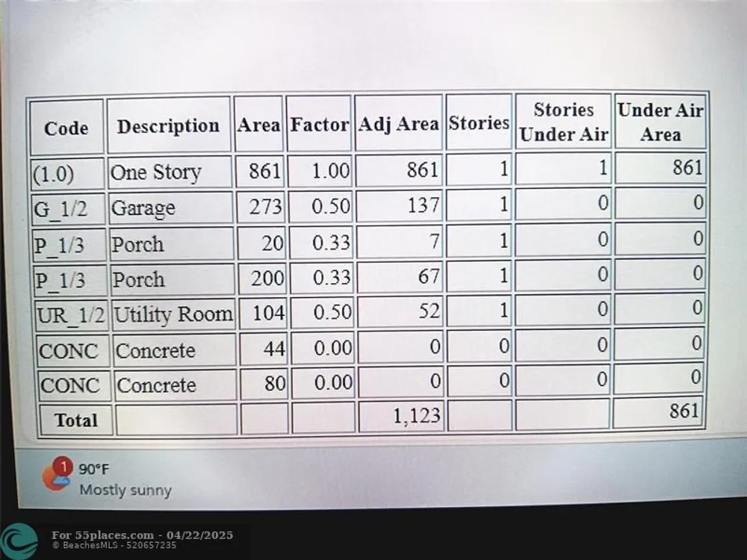Screen dimensions: 747x560
Task: Click the 'Description' column header
Action: [169, 125]
